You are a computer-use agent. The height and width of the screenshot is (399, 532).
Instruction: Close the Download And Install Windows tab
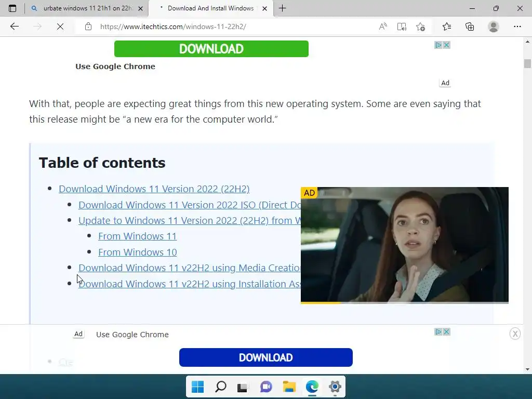[x=264, y=8]
